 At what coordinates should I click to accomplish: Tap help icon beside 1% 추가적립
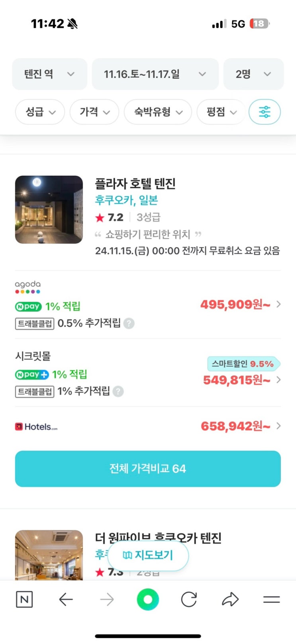[x=118, y=391]
